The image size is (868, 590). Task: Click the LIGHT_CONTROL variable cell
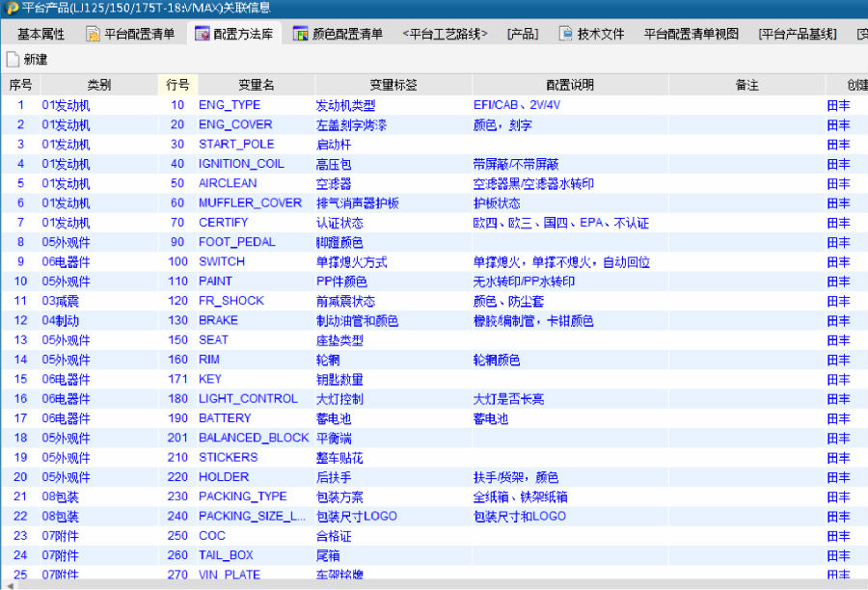(x=257, y=398)
